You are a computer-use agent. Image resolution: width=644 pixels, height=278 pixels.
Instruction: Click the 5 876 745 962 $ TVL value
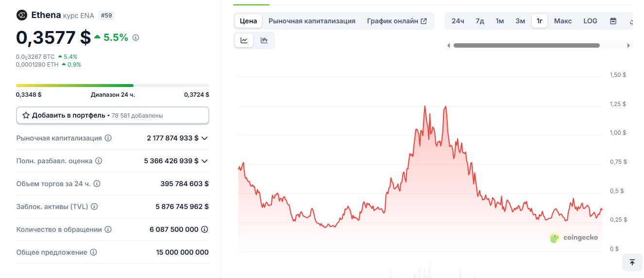pyautogui.click(x=182, y=207)
